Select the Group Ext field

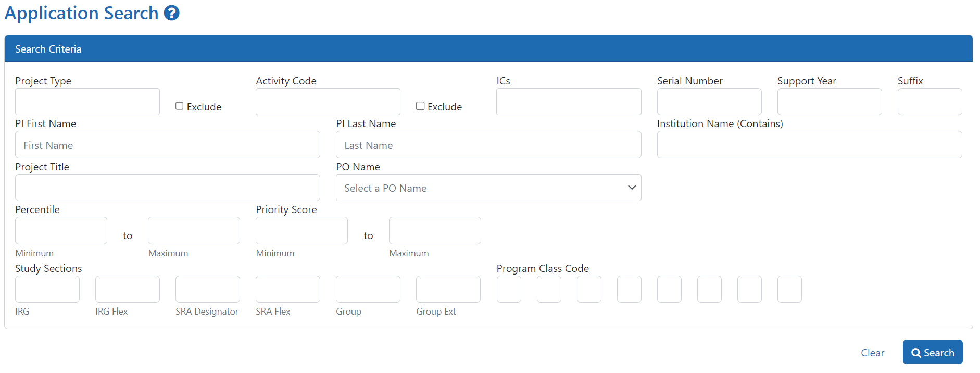448,289
